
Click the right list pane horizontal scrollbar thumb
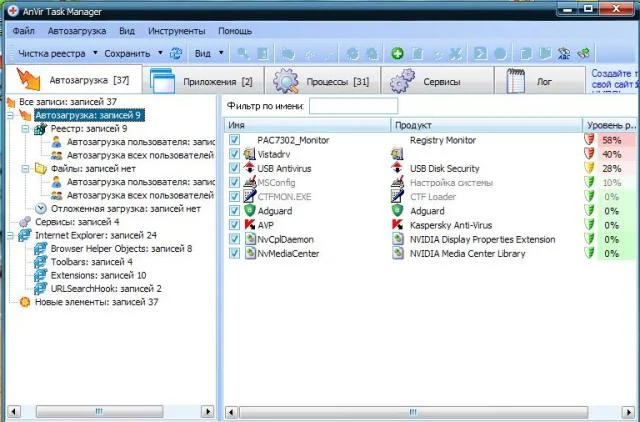pyautogui.click(x=413, y=411)
